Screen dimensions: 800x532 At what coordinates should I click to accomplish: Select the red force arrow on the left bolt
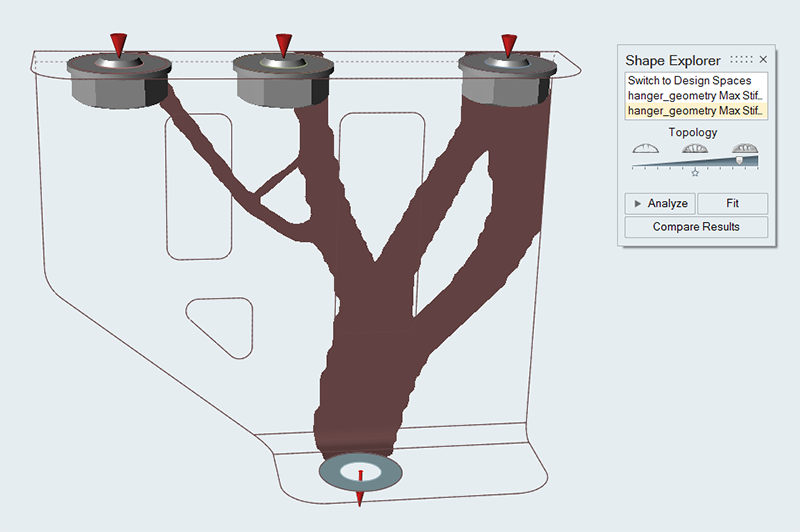point(118,45)
